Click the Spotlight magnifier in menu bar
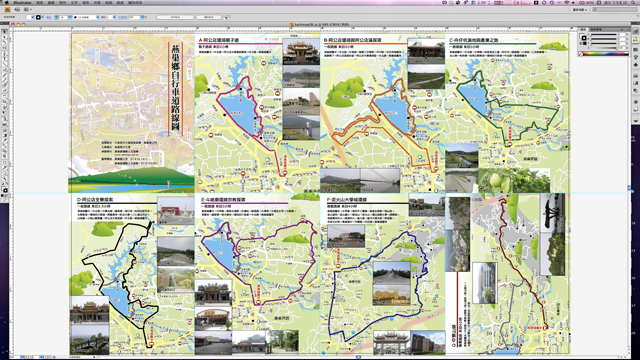The image size is (640, 360). pos(632,2)
